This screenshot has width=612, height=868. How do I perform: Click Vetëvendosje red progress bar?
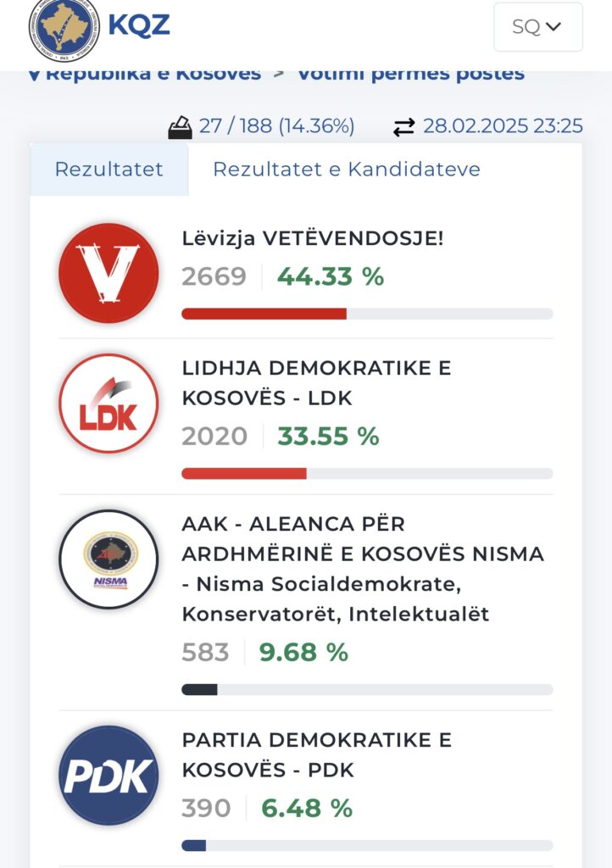click(367, 314)
